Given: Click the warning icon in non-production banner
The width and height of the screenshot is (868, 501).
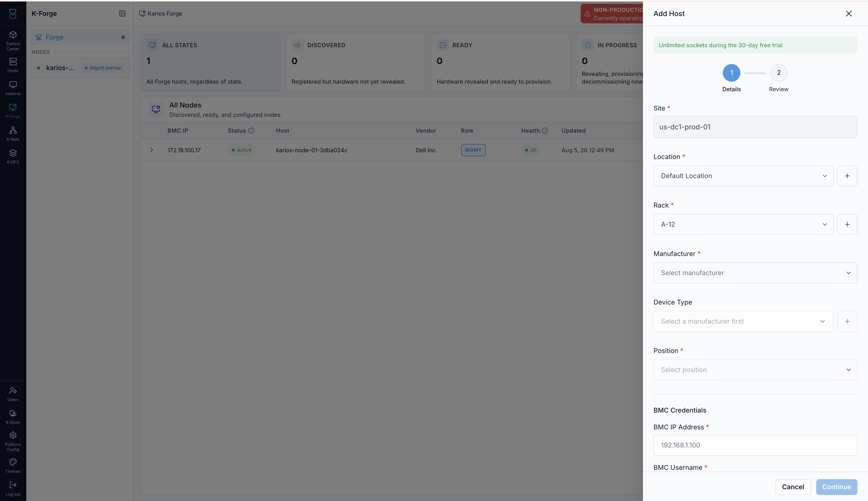Looking at the screenshot, I should coord(587,14).
